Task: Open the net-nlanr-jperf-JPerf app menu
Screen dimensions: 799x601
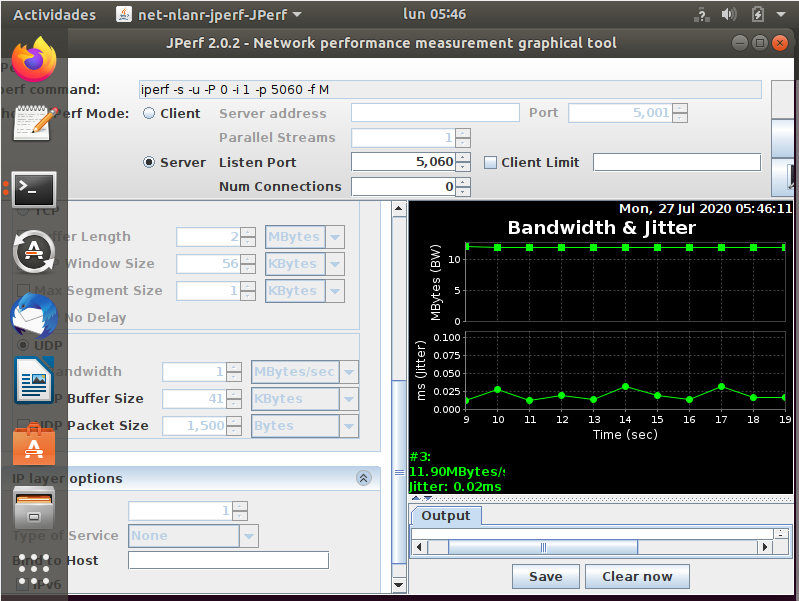Action: pos(209,15)
